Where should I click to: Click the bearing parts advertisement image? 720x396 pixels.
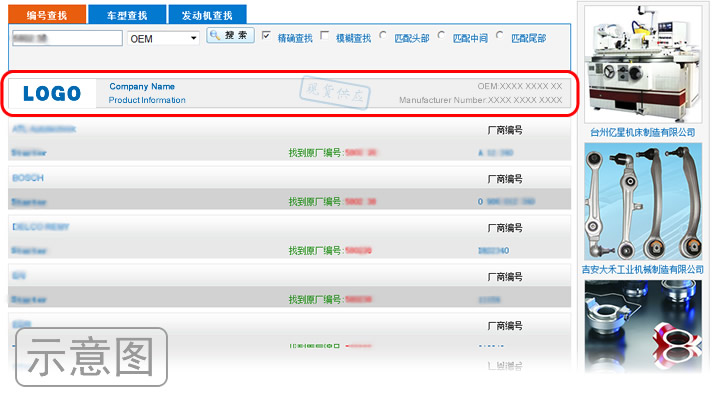click(x=643, y=326)
